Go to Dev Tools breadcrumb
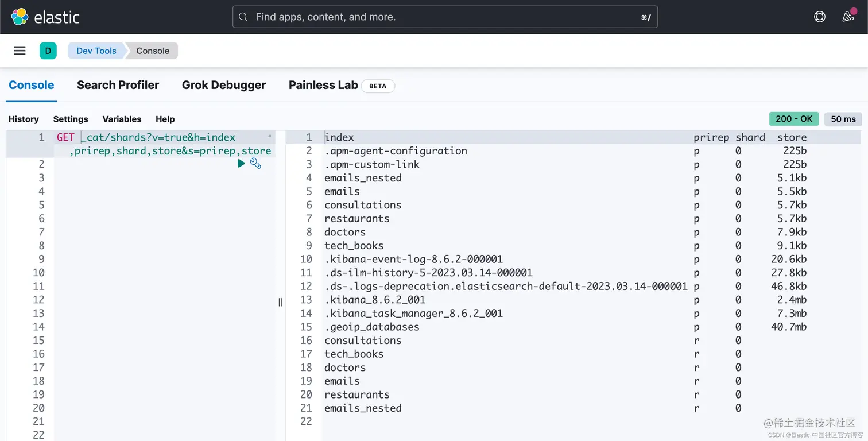 pyautogui.click(x=96, y=51)
